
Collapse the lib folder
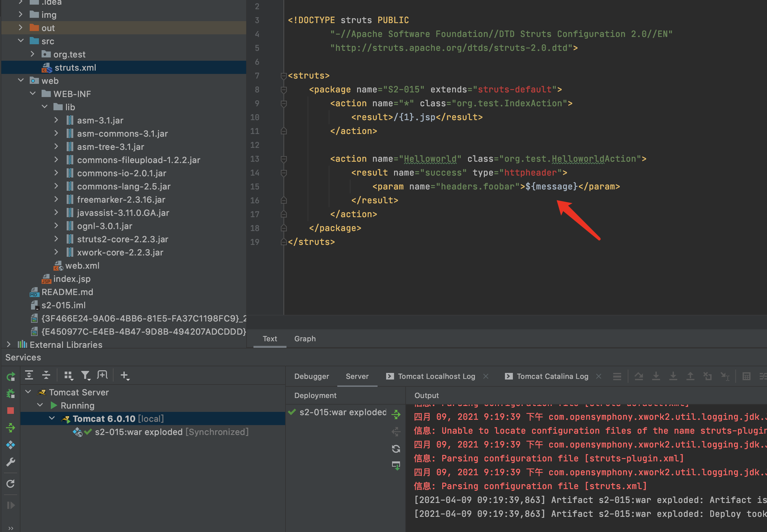[44, 107]
